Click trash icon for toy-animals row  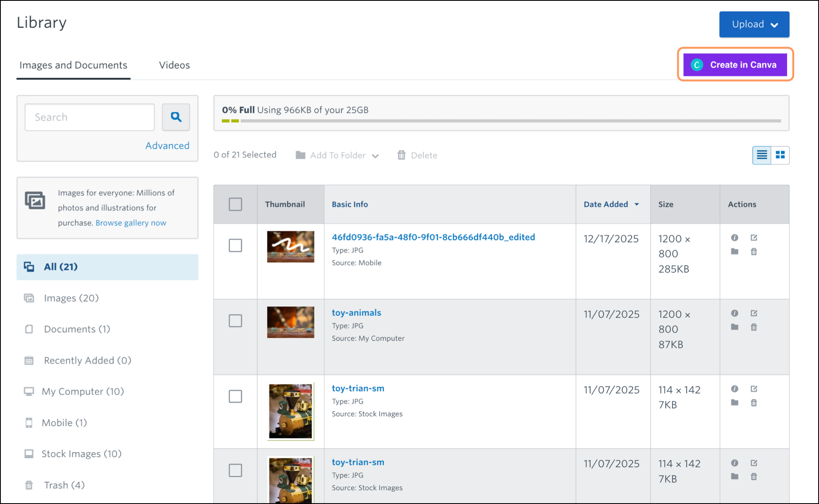[x=754, y=327]
